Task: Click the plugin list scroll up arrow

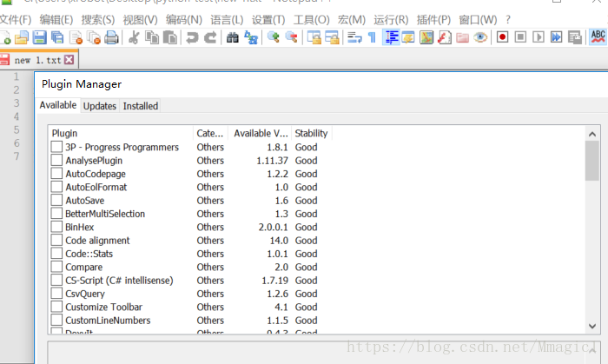Action: pyautogui.click(x=592, y=134)
